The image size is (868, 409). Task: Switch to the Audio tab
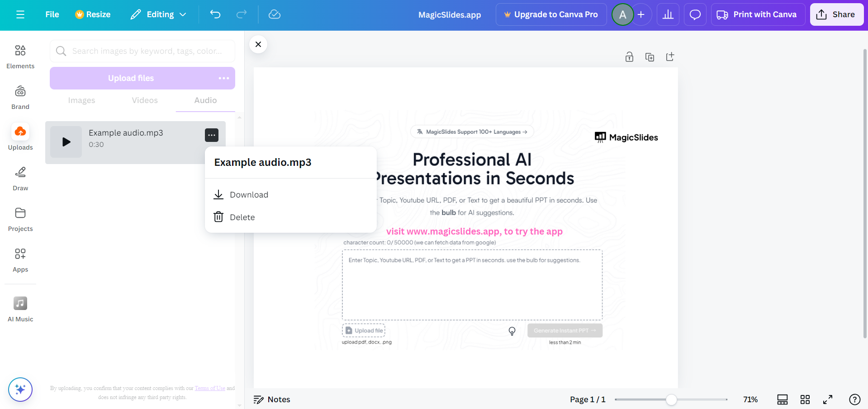[x=205, y=100]
